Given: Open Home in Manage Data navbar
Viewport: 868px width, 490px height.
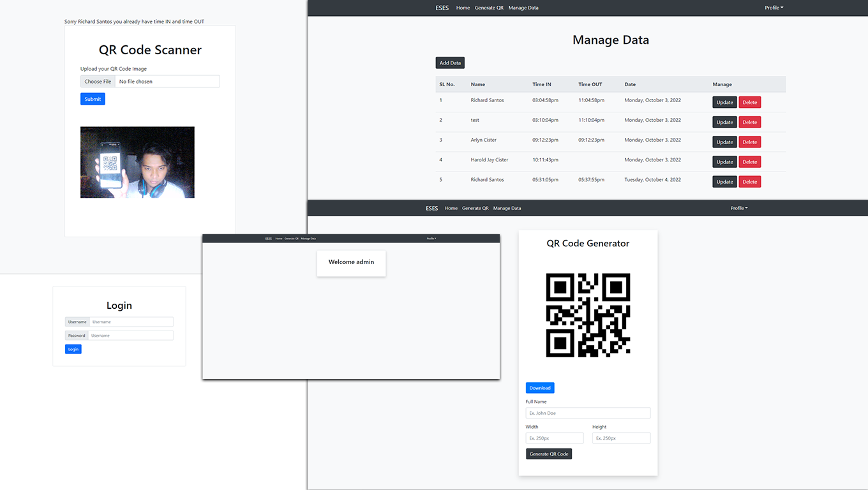Looking at the screenshot, I should (x=463, y=8).
